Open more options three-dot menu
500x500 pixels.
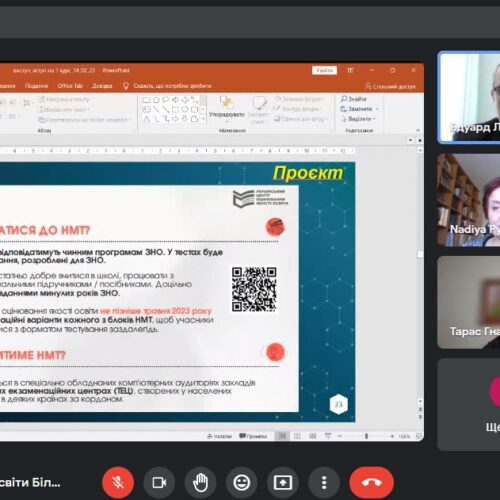click(x=324, y=482)
